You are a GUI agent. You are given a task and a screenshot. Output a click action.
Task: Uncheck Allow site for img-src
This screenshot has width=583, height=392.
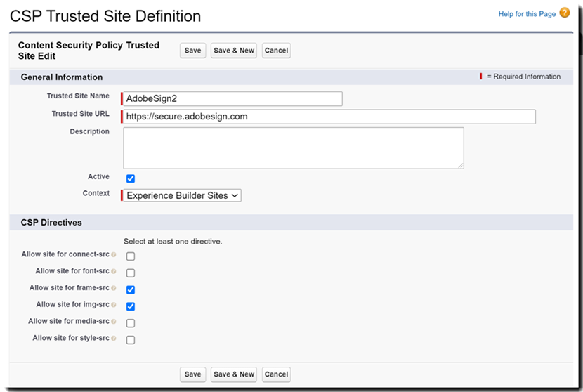(131, 306)
